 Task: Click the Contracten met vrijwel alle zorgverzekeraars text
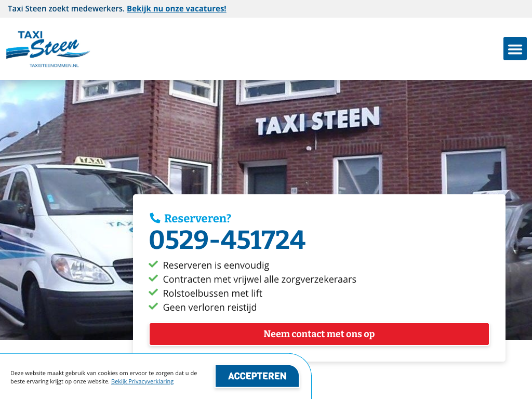(x=260, y=279)
